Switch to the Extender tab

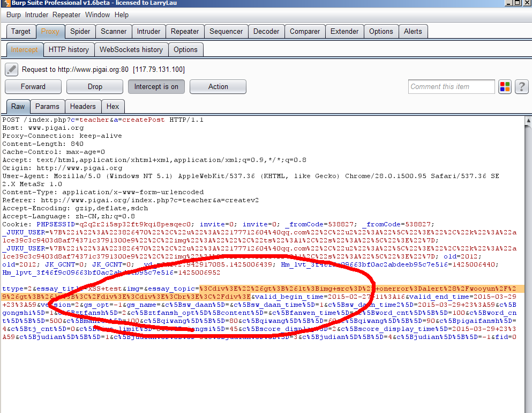[344, 31]
